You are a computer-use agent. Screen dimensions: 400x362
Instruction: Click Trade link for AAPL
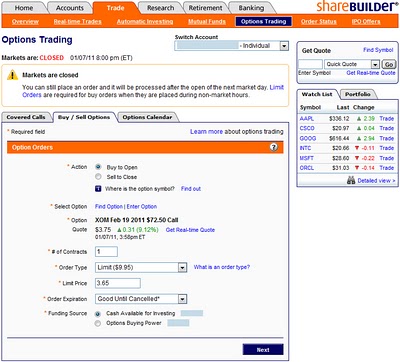387,119
